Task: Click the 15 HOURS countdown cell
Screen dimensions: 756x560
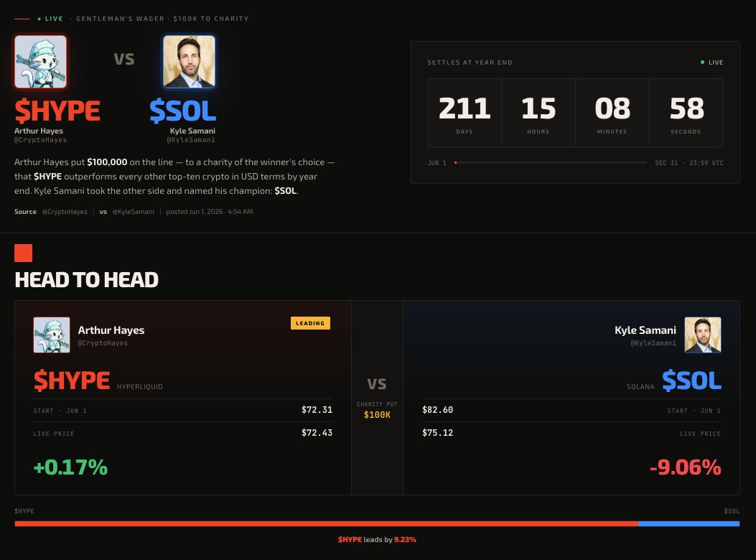Action: point(538,113)
